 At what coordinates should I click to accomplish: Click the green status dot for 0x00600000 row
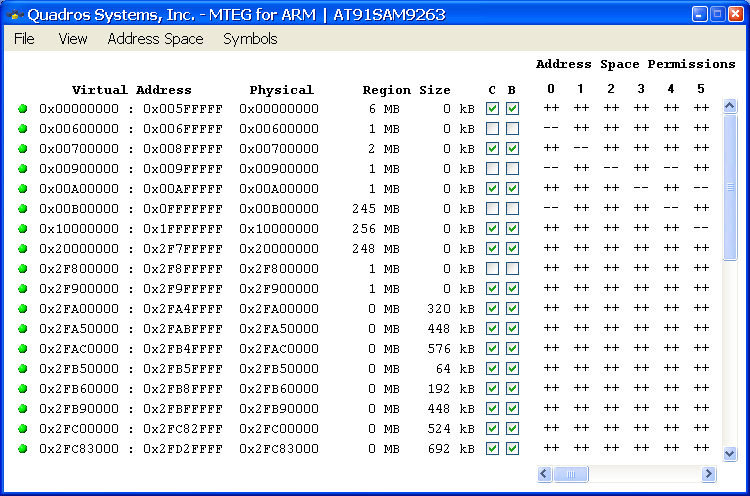[x=22, y=129]
